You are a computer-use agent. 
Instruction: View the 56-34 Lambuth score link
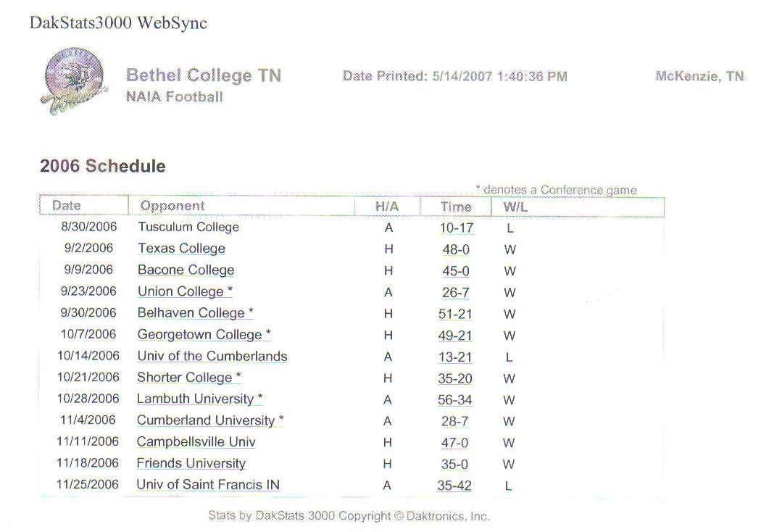454,400
